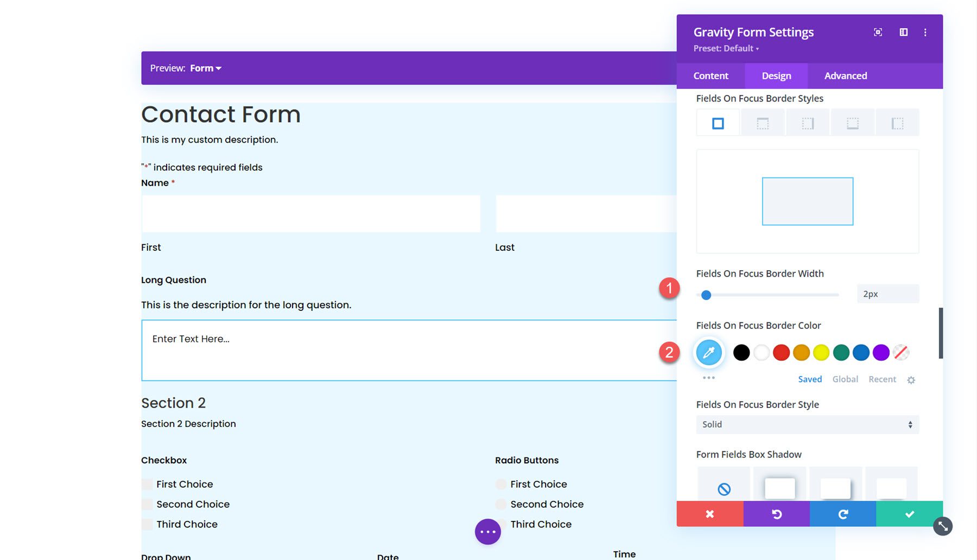
Task: Open the three-dot options menu in header
Action: [925, 32]
